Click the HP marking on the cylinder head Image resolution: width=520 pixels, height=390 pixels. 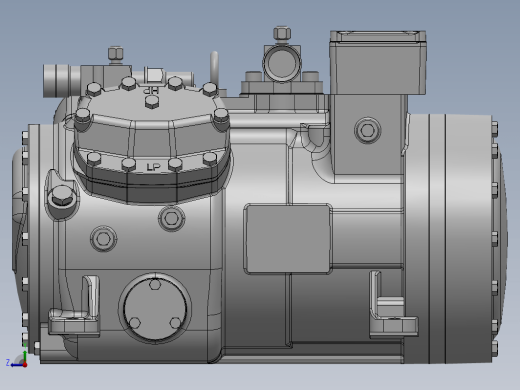tap(151, 90)
